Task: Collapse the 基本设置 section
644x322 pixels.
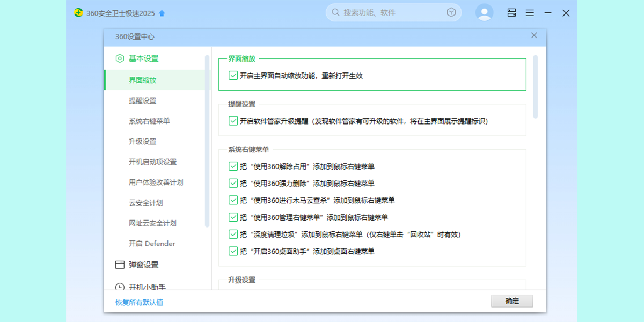Action: coord(143,58)
